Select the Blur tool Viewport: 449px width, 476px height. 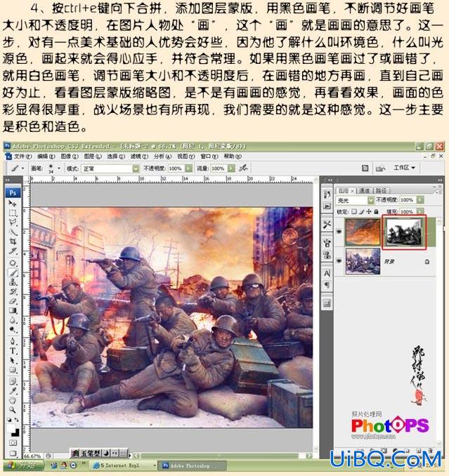pyautogui.click(x=13, y=320)
